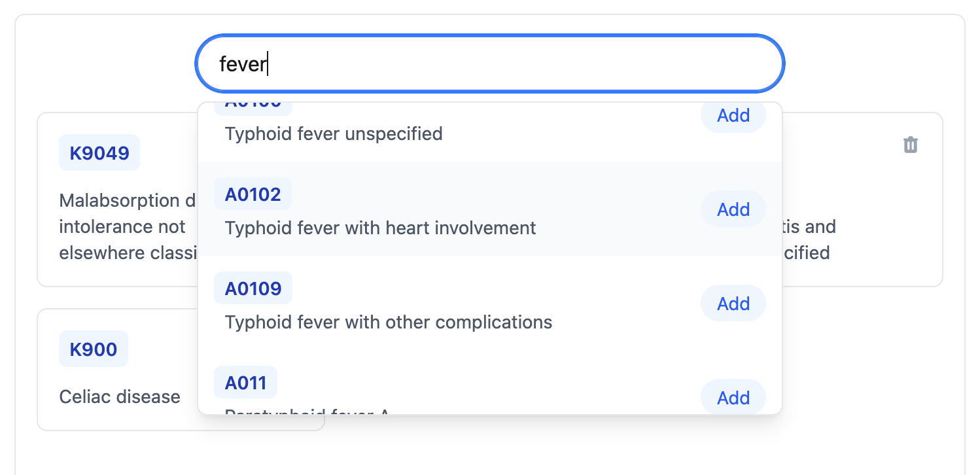
Task: Click the "Celiac disease" description text
Action: pos(120,397)
